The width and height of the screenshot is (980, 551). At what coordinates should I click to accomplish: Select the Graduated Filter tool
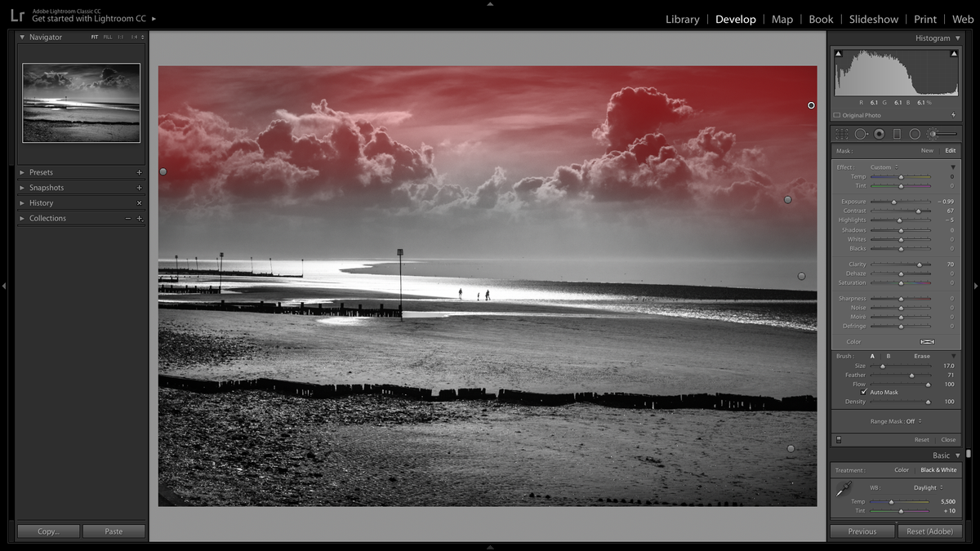point(896,134)
